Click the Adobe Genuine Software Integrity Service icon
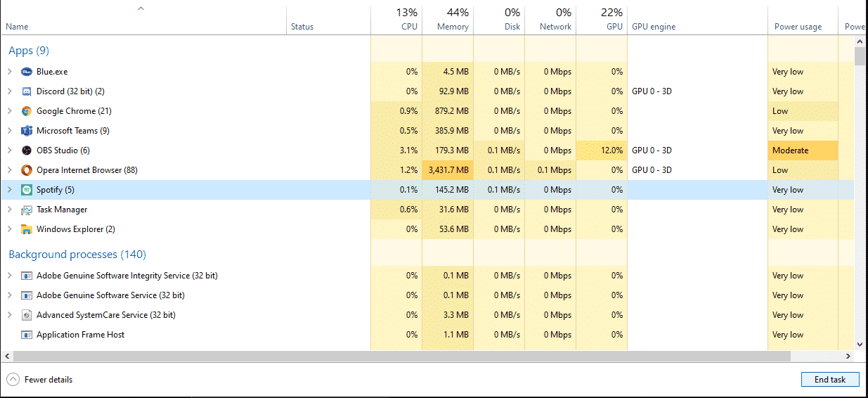The width and height of the screenshot is (868, 398). tap(27, 276)
